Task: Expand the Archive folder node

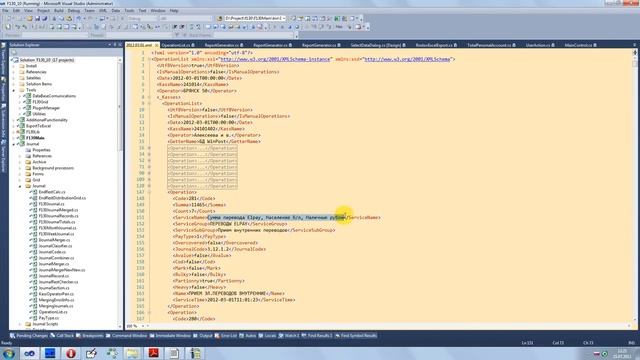Action: click(x=20, y=162)
